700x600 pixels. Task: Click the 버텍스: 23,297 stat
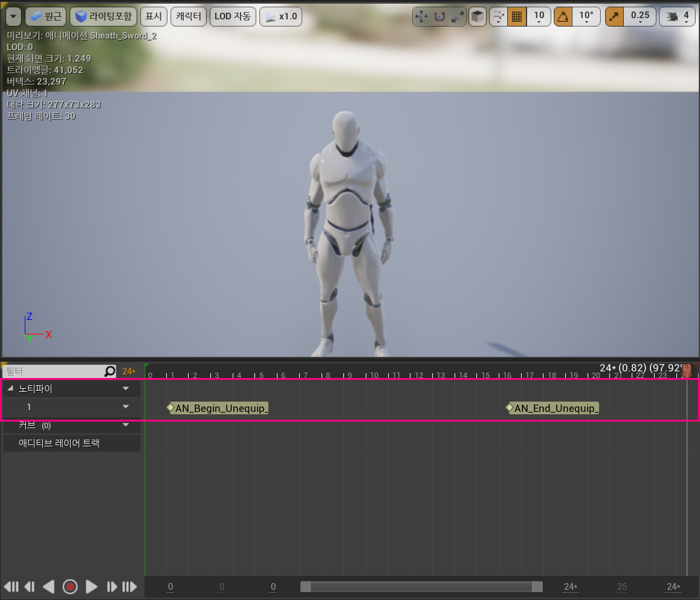(x=36, y=82)
